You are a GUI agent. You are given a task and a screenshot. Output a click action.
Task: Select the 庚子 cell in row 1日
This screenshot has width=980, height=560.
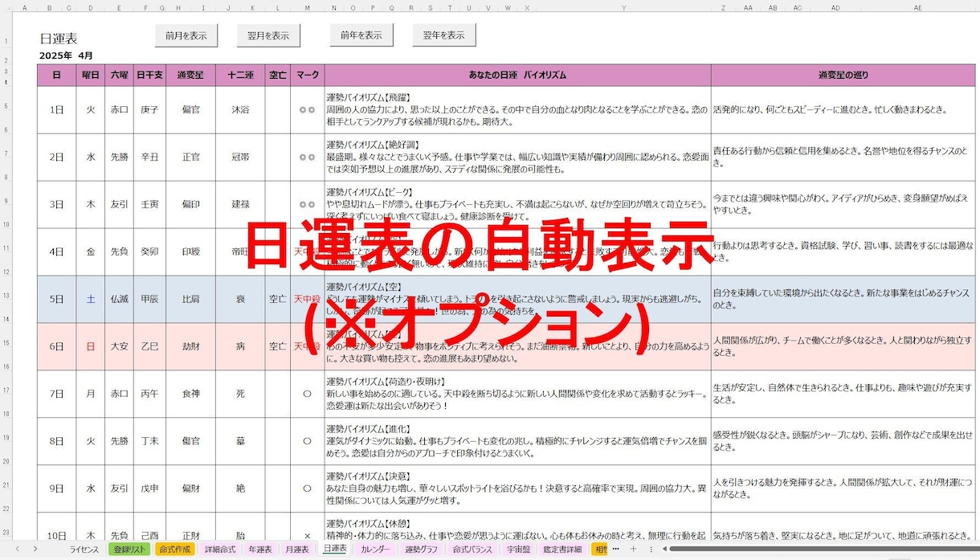click(x=149, y=109)
